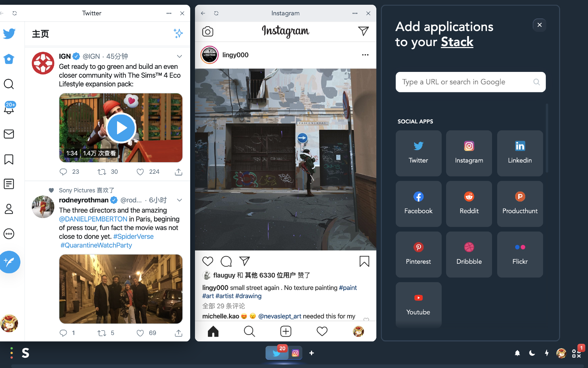Click the lightning bolt icon in bottom bar
The width and height of the screenshot is (588, 368).
547,353
